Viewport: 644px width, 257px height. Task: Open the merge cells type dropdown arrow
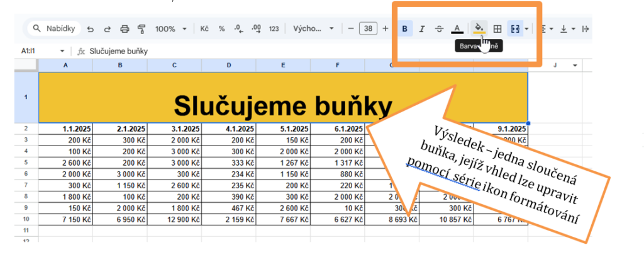(x=526, y=29)
